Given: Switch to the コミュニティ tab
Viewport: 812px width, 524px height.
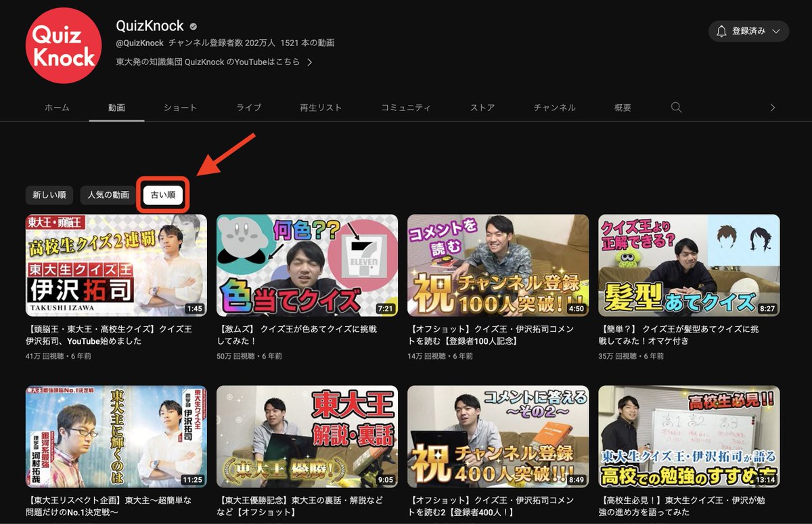Looking at the screenshot, I should [406, 108].
